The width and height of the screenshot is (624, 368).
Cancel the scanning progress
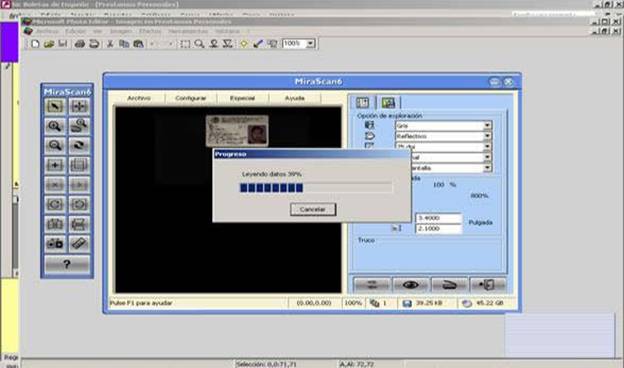313,209
